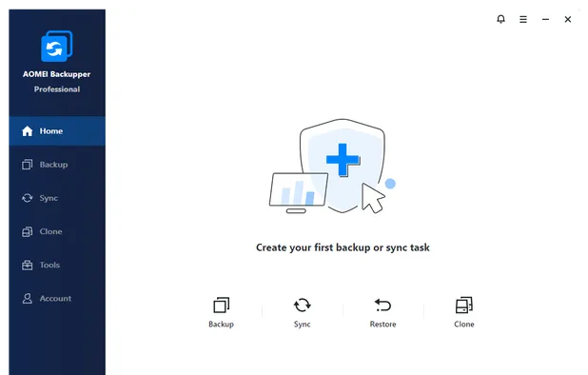The width and height of the screenshot is (588, 375).
Task: Click the 'Professional' edition label
Action: point(57,89)
